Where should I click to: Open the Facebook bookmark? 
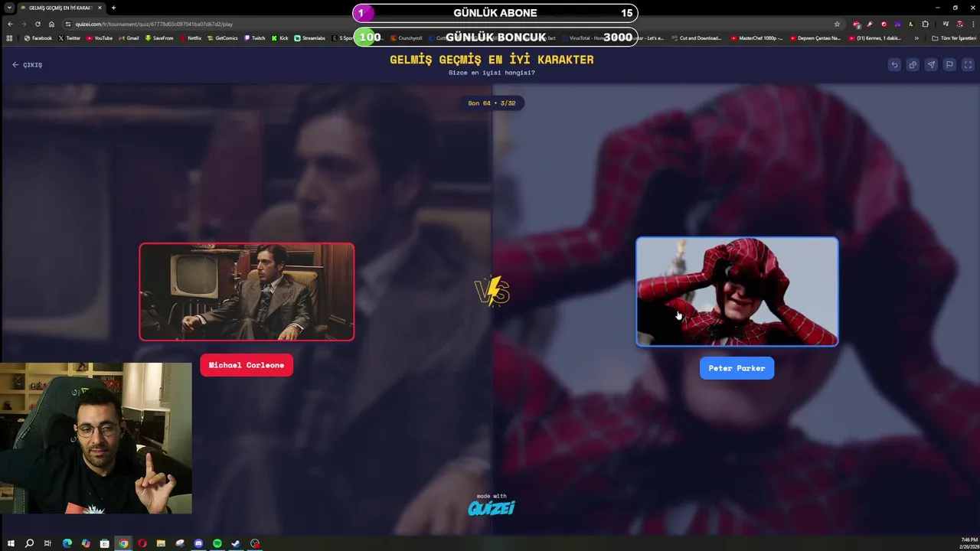click(x=38, y=37)
